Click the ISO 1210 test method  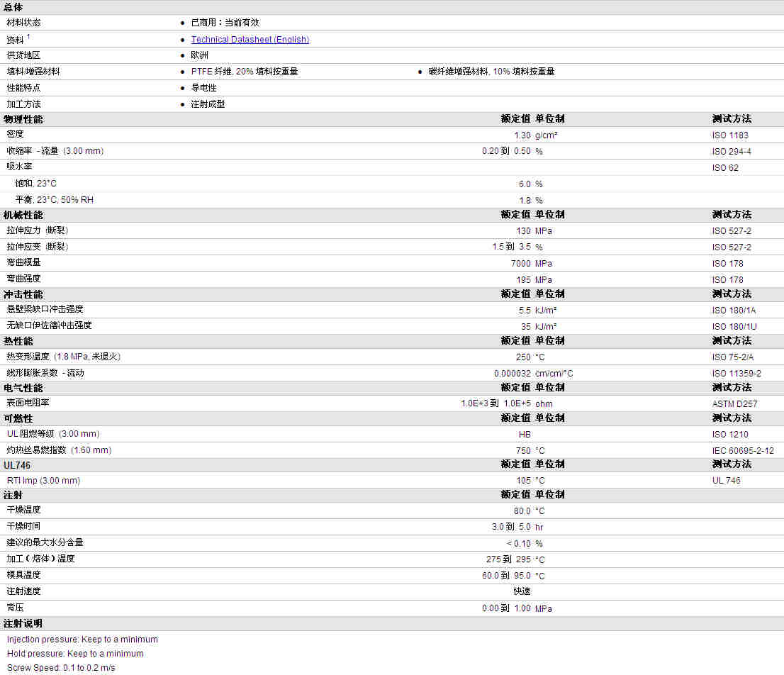click(x=730, y=435)
